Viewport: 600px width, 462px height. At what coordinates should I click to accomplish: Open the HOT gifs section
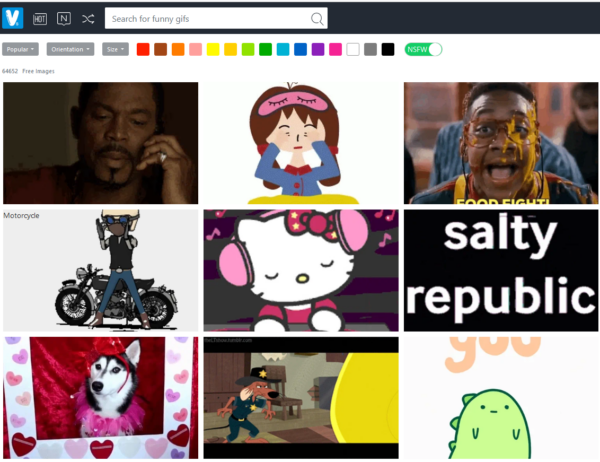tap(40, 18)
